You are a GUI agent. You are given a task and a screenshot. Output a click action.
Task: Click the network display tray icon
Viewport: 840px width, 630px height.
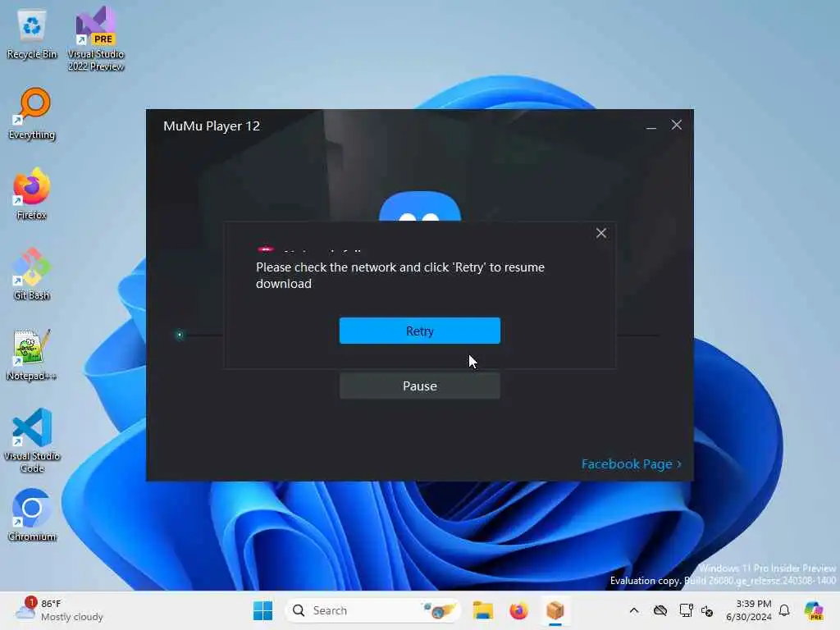(x=686, y=610)
